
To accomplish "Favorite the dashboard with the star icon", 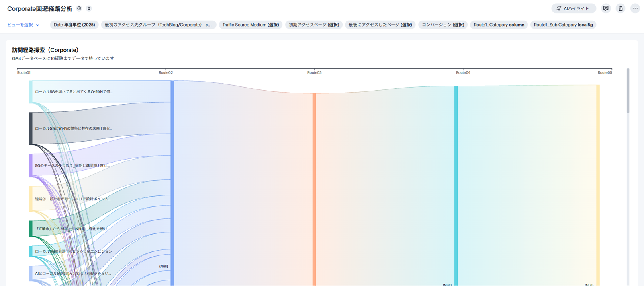I will pyautogui.click(x=89, y=8).
